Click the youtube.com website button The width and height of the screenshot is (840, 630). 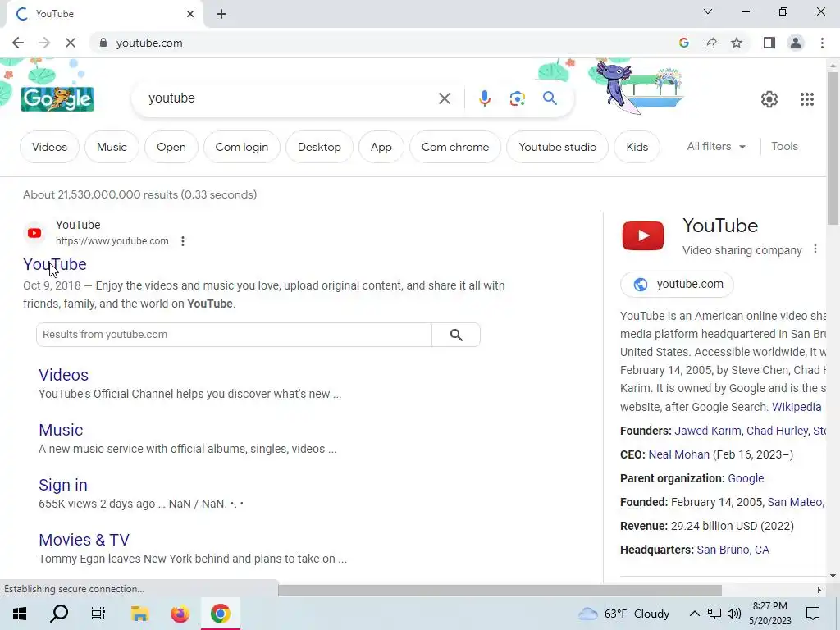pyautogui.click(x=677, y=285)
